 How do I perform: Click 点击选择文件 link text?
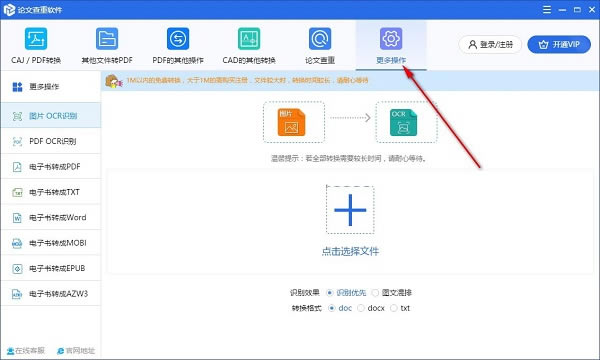click(350, 251)
